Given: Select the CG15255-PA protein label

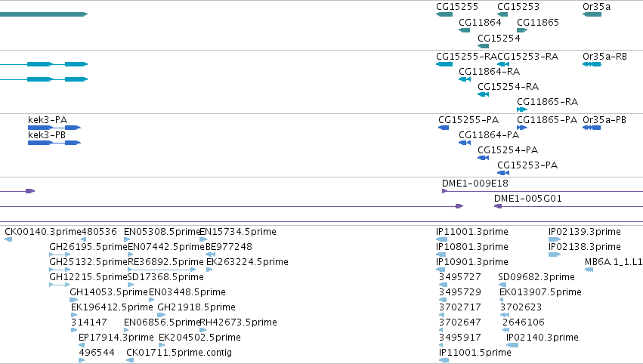Looking at the screenshot, I should click(x=468, y=120).
